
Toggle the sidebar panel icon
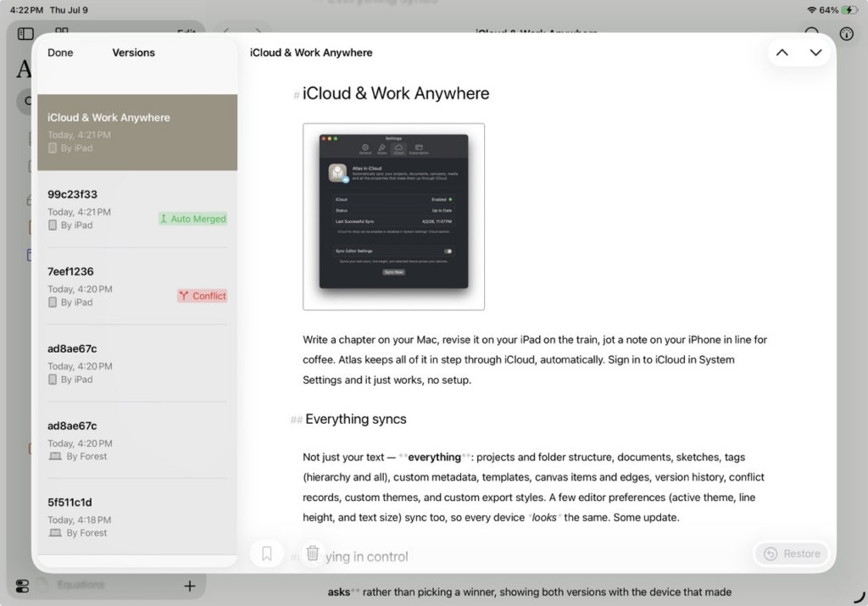(25, 34)
